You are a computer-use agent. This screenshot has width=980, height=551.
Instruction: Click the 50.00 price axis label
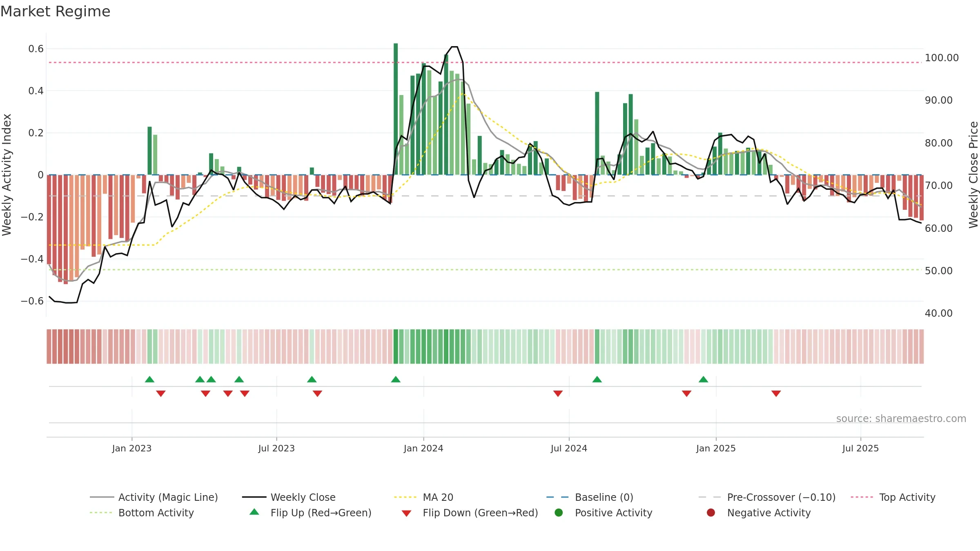938,271
